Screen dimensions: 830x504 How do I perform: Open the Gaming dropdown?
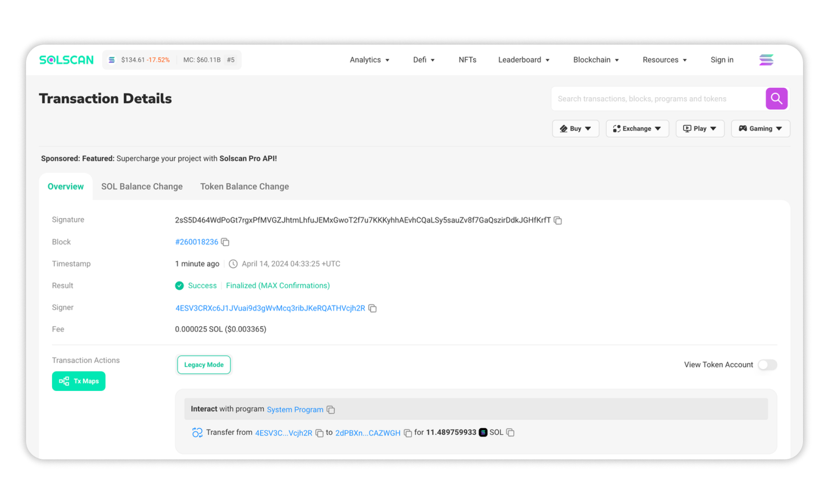pos(761,129)
